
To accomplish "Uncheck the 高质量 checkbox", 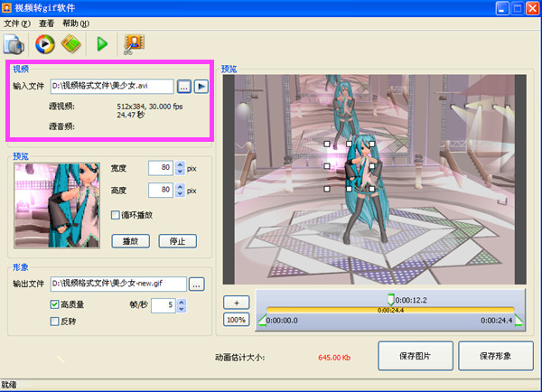I will pyautogui.click(x=54, y=304).
